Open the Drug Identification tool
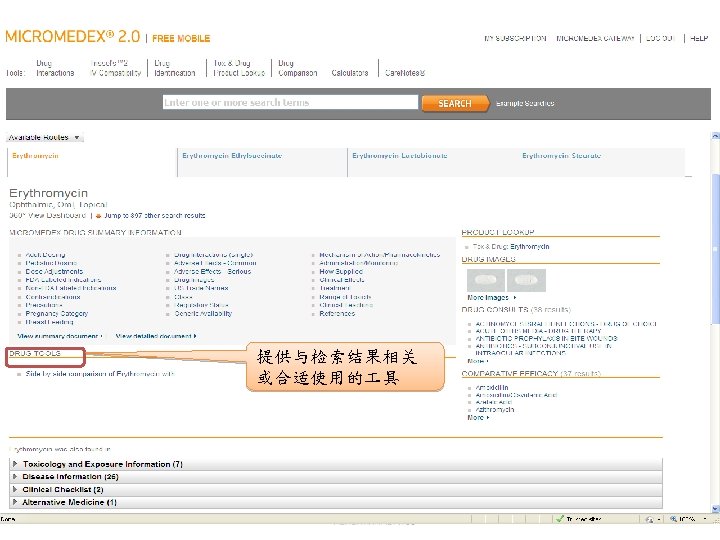Viewport: 720px width, 540px height. [x=174, y=68]
